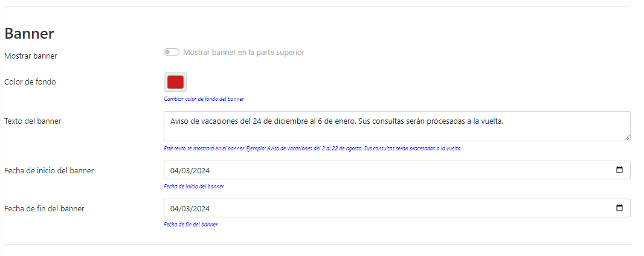The height and width of the screenshot is (256, 644).
Task: Open the red background color swatch
Action: click(x=175, y=82)
